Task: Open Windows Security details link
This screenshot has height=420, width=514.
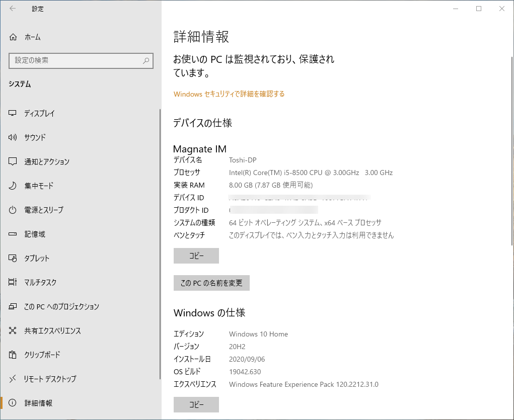Action: (x=229, y=94)
